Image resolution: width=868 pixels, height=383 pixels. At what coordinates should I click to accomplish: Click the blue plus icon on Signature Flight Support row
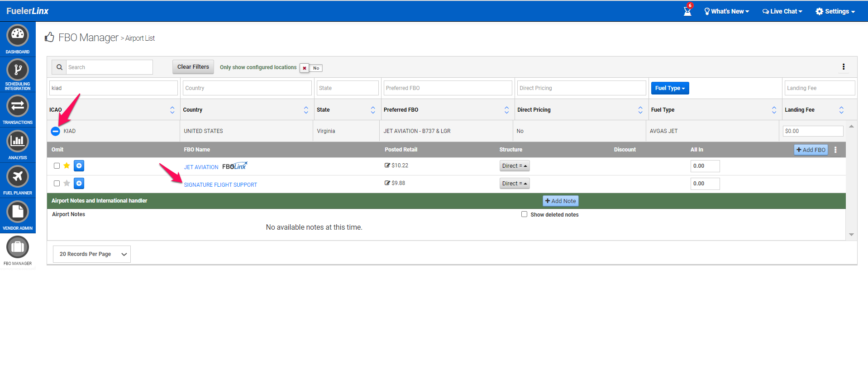pyautogui.click(x=79, y=184)
